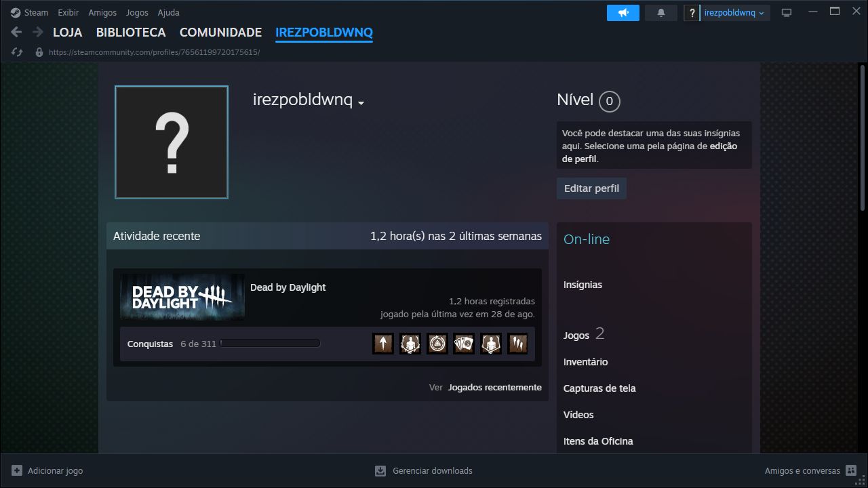Click the Dead by Daylight banner thumbnail
Screen dimensions: 868x488
(x=182, y=297)
